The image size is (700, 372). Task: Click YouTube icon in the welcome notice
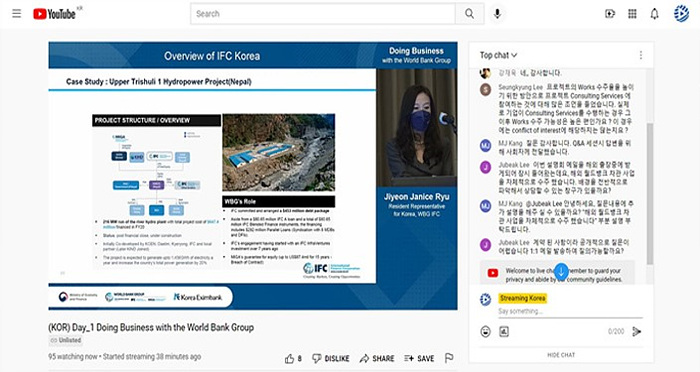493,273
